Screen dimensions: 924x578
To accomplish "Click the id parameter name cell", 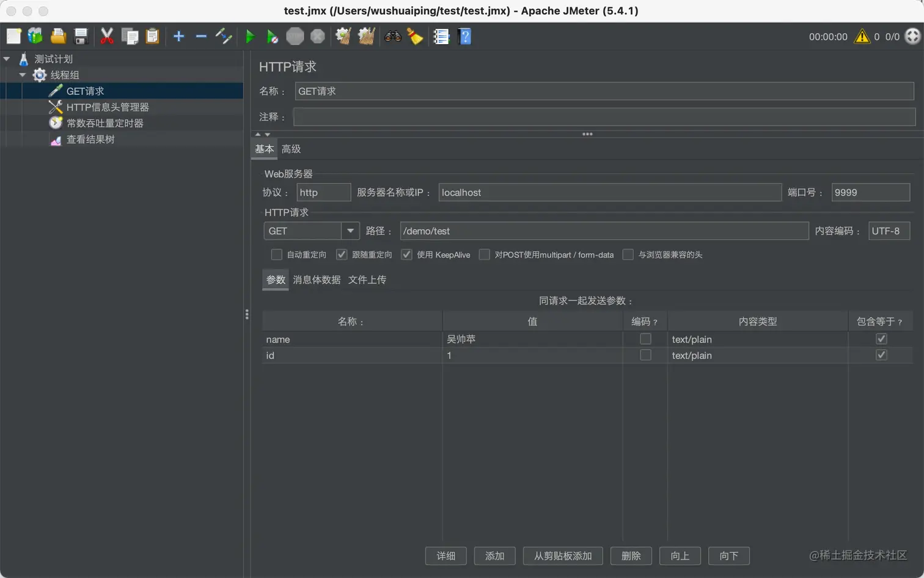I will [352, 355].
